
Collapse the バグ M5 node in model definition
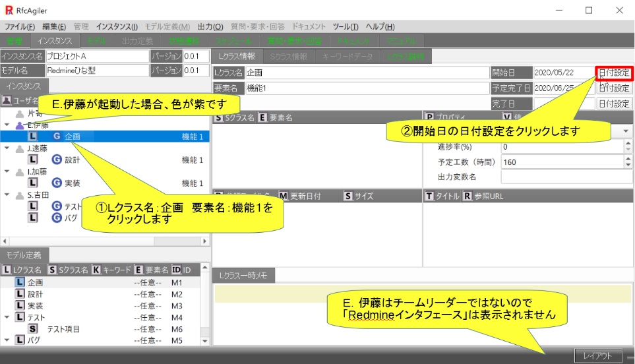coord(7,340)
